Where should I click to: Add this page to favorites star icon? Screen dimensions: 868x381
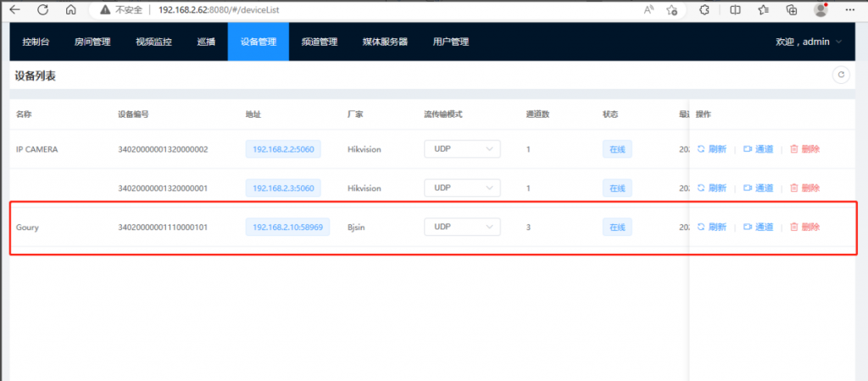[x=672, y=10]
